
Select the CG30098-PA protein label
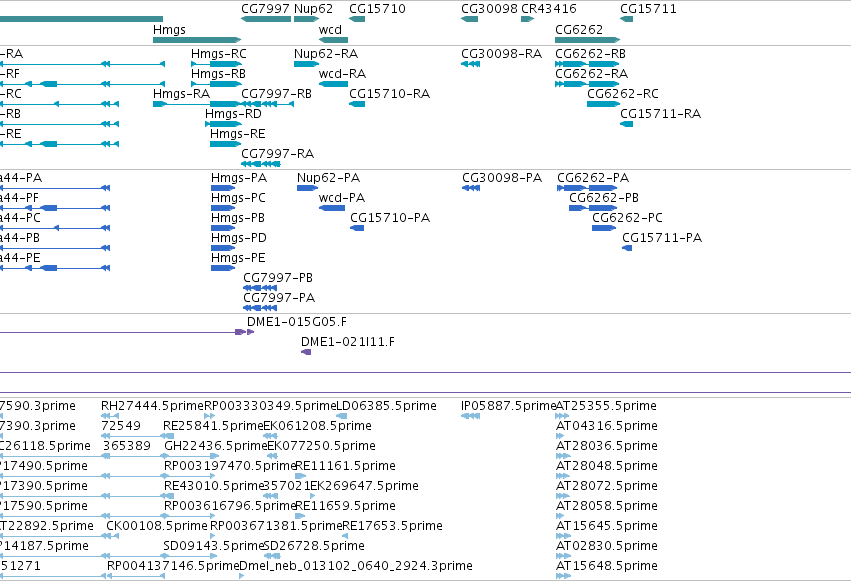(502, 178)
